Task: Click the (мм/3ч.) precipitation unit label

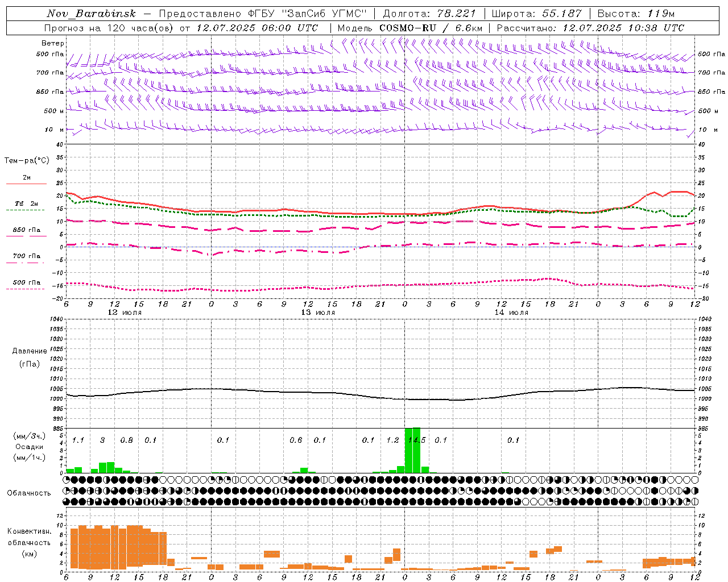Action: click(30, 436)
